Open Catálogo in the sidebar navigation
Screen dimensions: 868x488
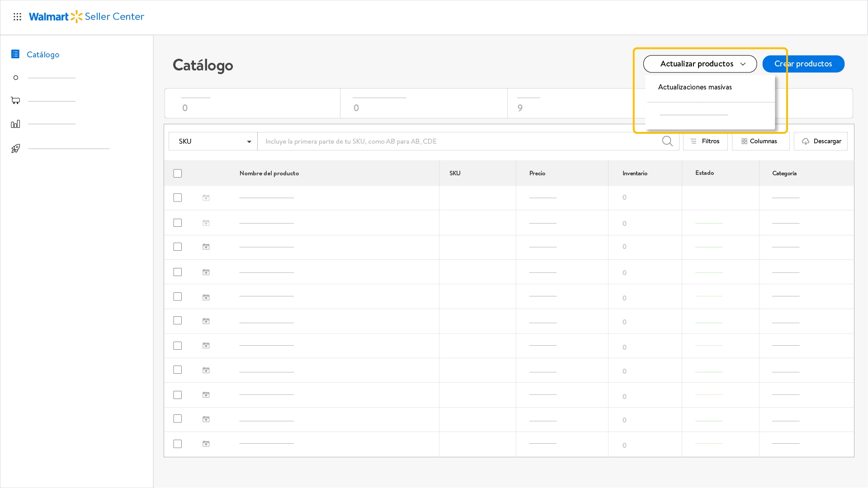43,55
